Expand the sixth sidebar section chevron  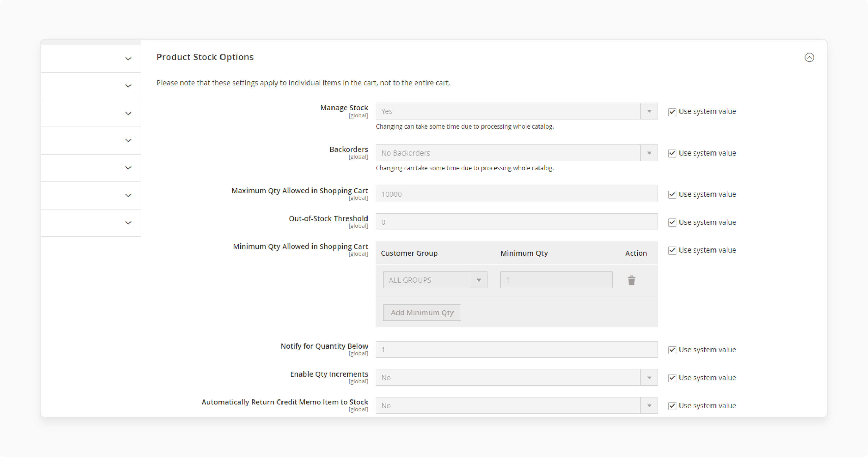128,195
